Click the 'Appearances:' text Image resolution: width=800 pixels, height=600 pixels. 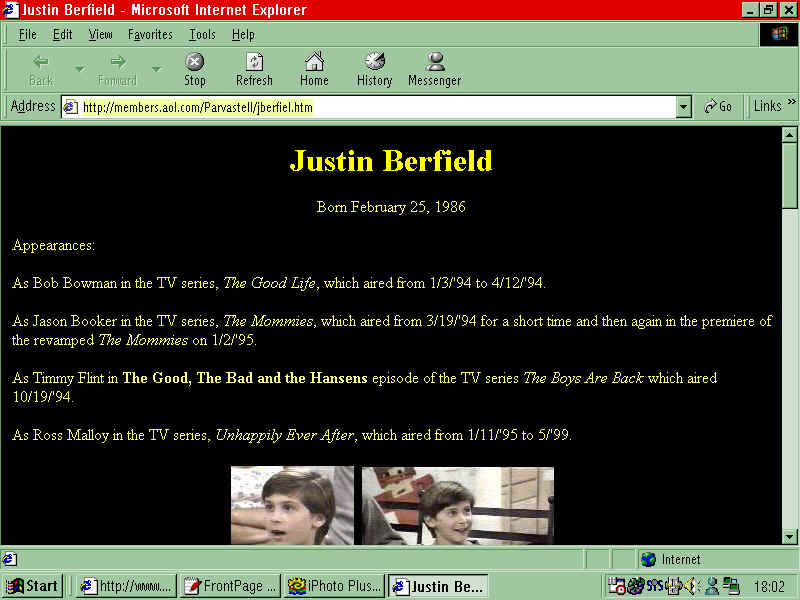[x=54, y=245]
